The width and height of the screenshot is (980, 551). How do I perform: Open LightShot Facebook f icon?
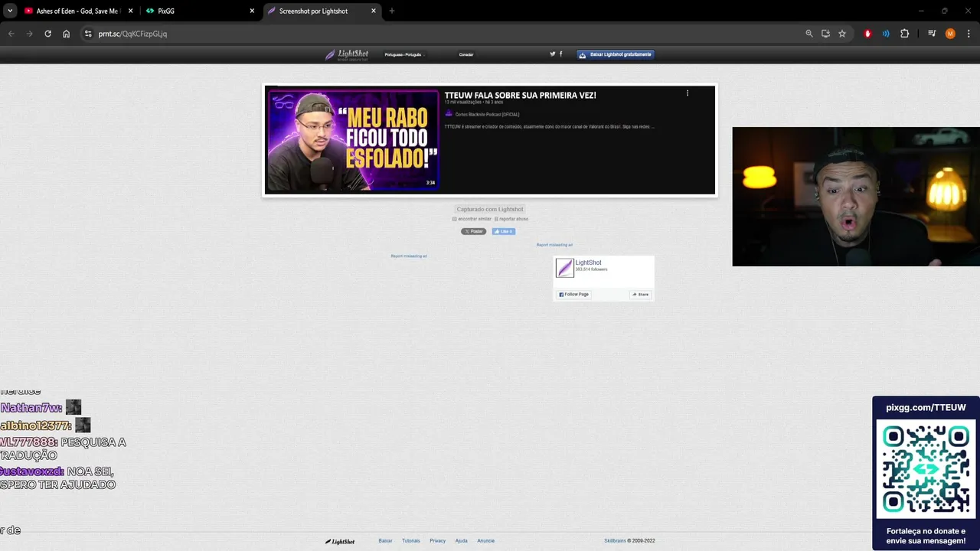(x=561, y=54)
